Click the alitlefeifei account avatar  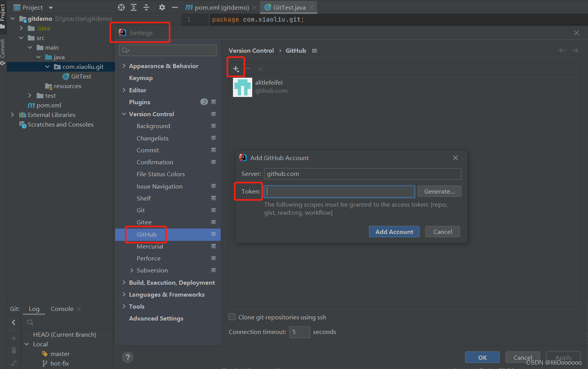point(243,87)
